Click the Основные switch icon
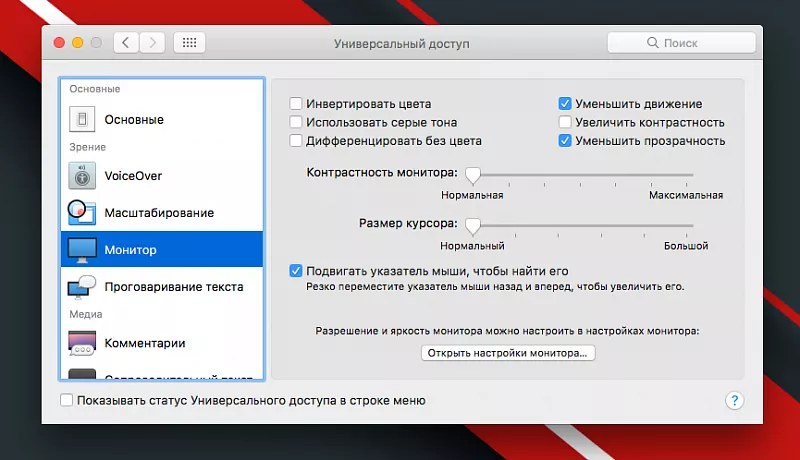The width and height of the screenshot is (800, 460). [82, 119]
